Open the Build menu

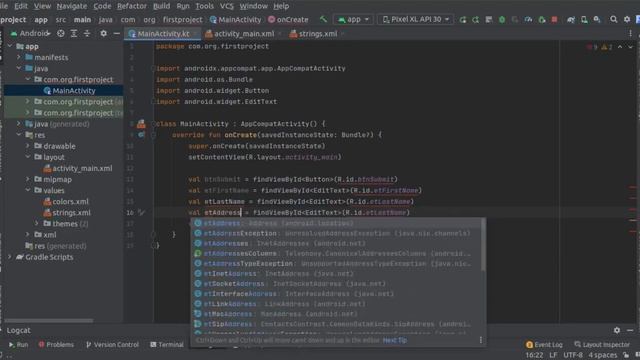pyautogui.click(x=162, y=6)
